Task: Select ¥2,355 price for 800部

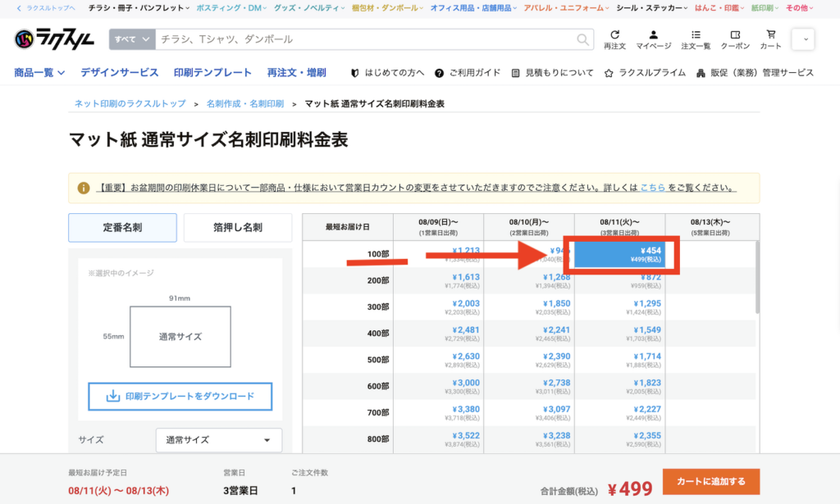Action: [x=619, y=439]
